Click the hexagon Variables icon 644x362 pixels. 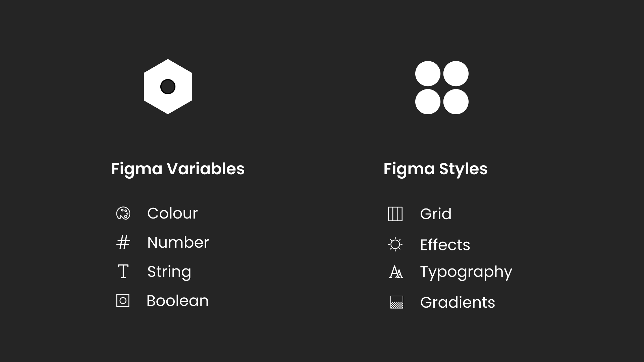168,87
